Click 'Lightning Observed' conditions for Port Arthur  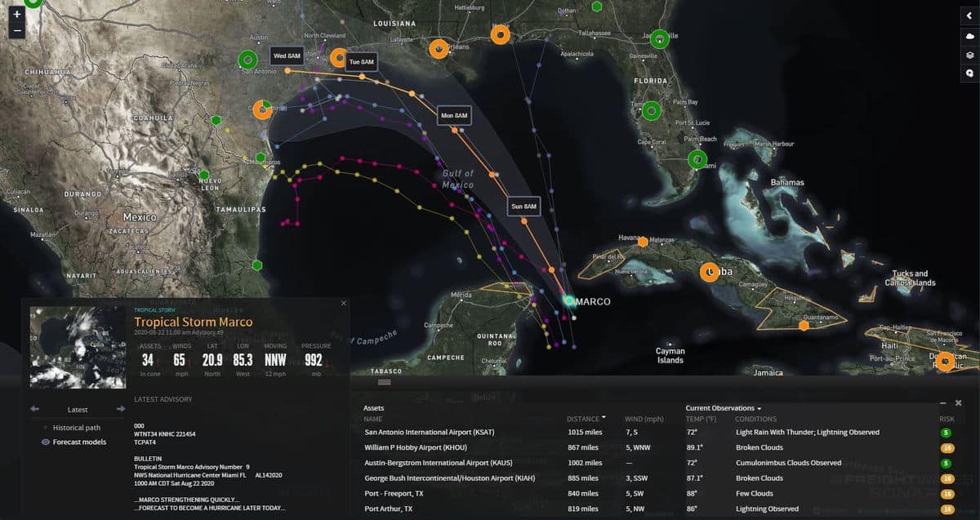(767, 509)
